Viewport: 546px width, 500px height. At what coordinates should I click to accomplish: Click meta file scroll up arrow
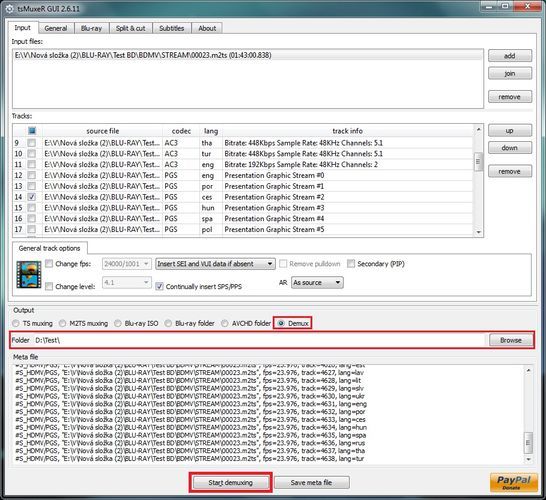[x=528, y=370]
